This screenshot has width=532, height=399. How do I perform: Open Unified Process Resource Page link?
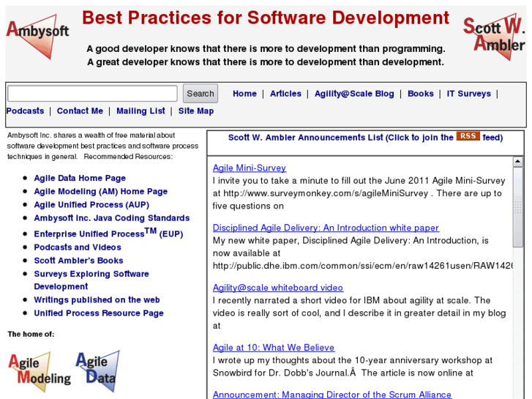99,313
